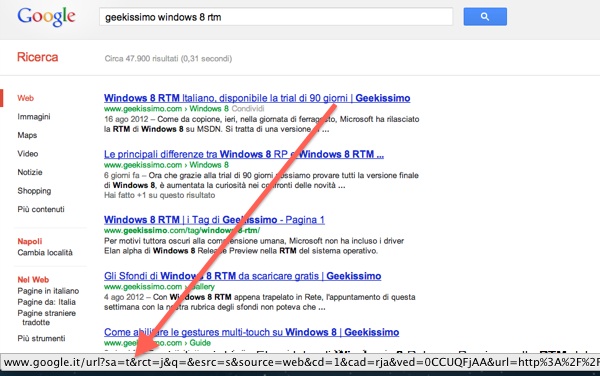
Task: Open Maps results
Action: click(27, 135)
